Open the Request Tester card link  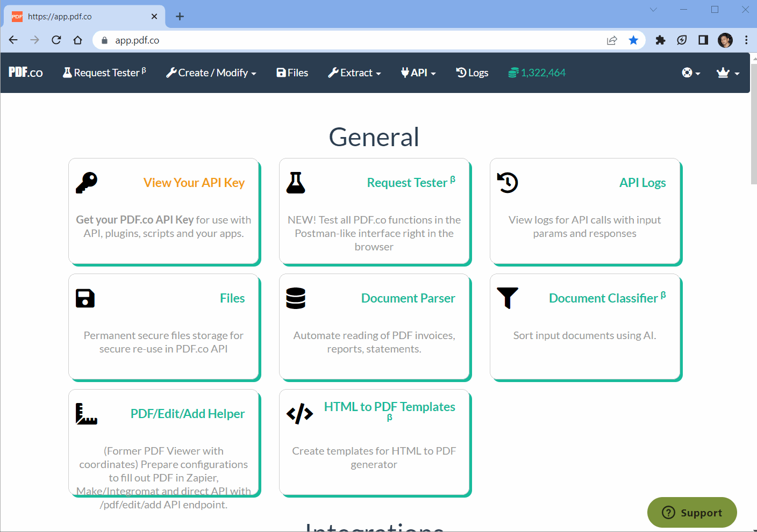411,183
